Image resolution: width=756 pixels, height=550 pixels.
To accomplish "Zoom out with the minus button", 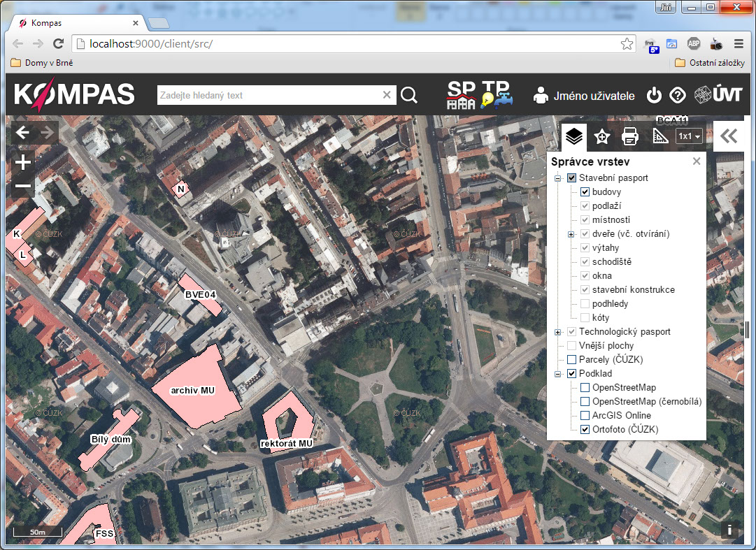I will (x=23, y=186).
